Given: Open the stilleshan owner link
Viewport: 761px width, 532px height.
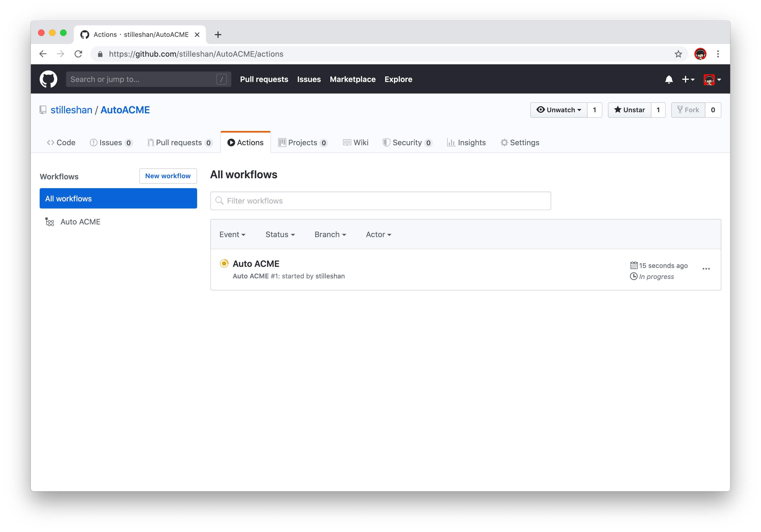Looking at the screenshot, I should tap(72, 110).
